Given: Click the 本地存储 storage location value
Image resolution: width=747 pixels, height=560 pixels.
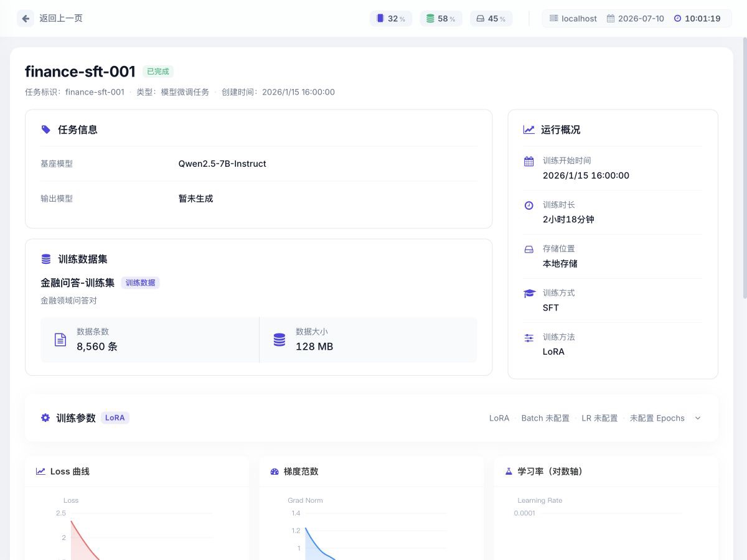Looking at the screenshot, I should click(560, 264).
